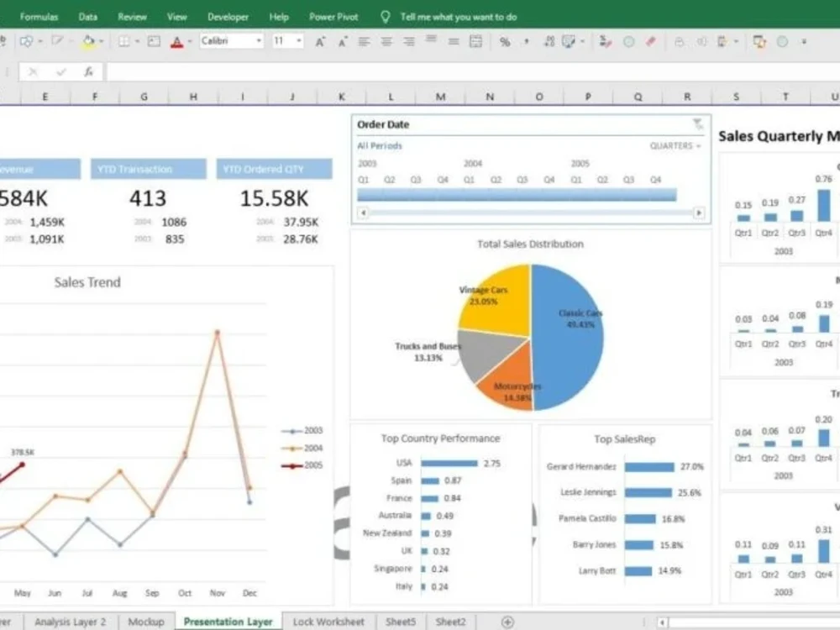Open the Developer ribbon tab
840x630 pixels.
[228, 17]
